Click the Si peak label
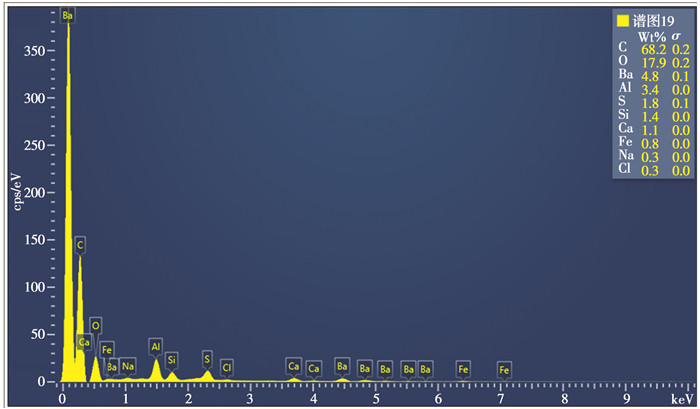The width and height of the screenshot is (700, 409). (x=172, y=359)
